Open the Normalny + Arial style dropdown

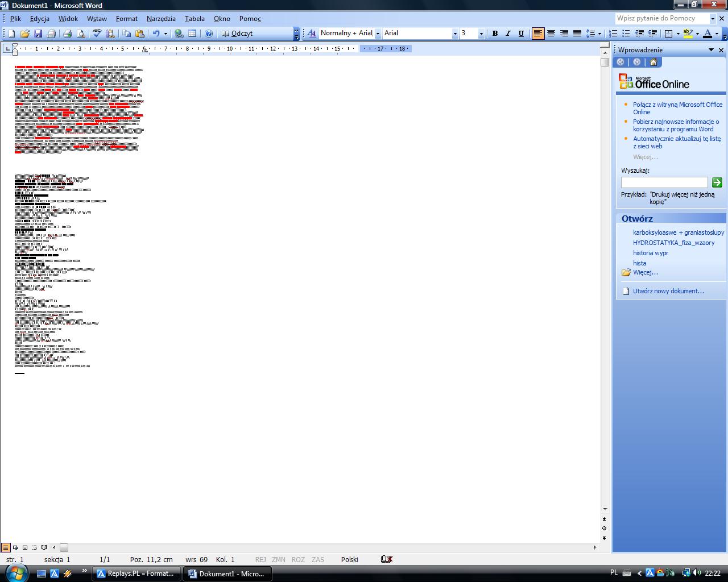(378, 34)
